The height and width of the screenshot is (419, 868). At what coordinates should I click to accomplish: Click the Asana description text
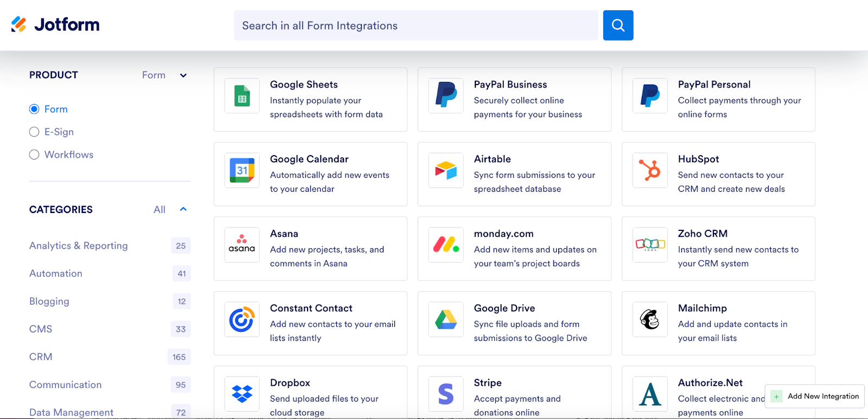pos(327,256)
